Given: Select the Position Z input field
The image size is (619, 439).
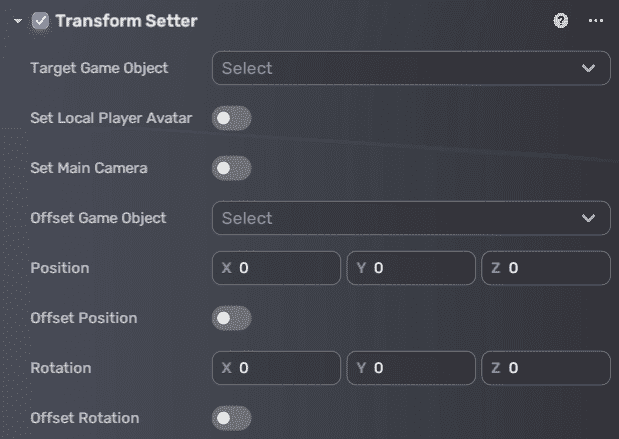Looking at the screenshot, I should point(546,268).
